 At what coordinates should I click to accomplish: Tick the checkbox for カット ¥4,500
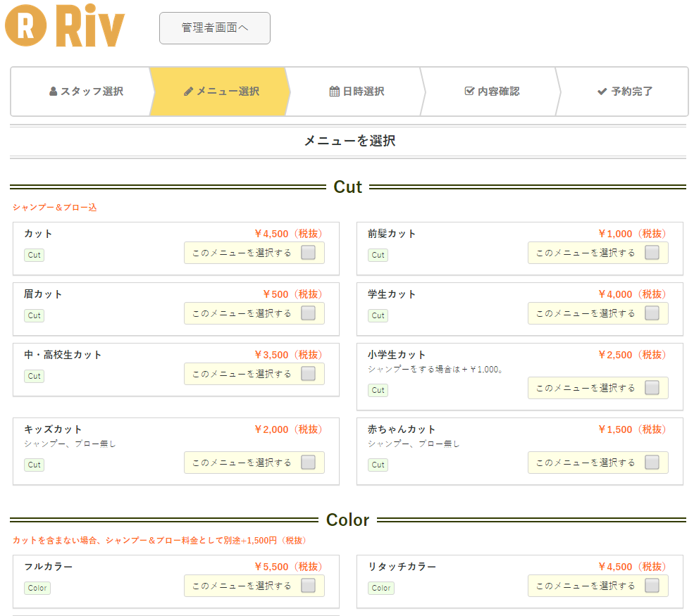pos(308,253)
